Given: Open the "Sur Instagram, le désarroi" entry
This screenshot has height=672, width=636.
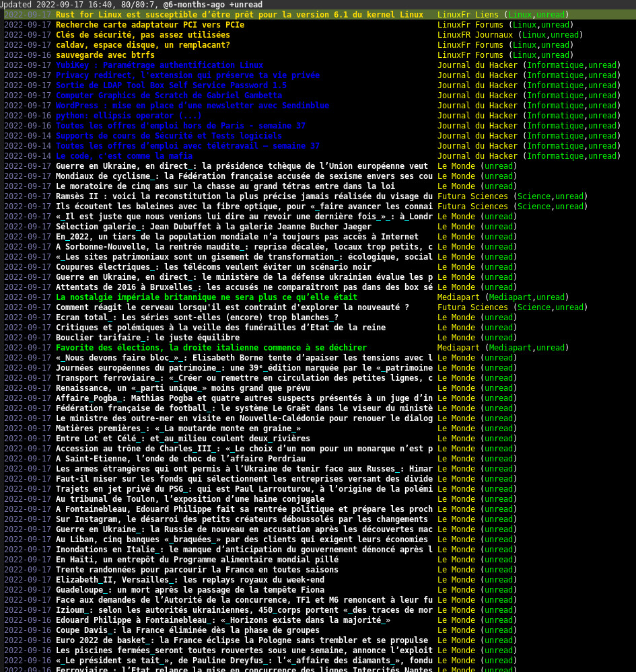Looking at the screenshot, I should (242, 519).
